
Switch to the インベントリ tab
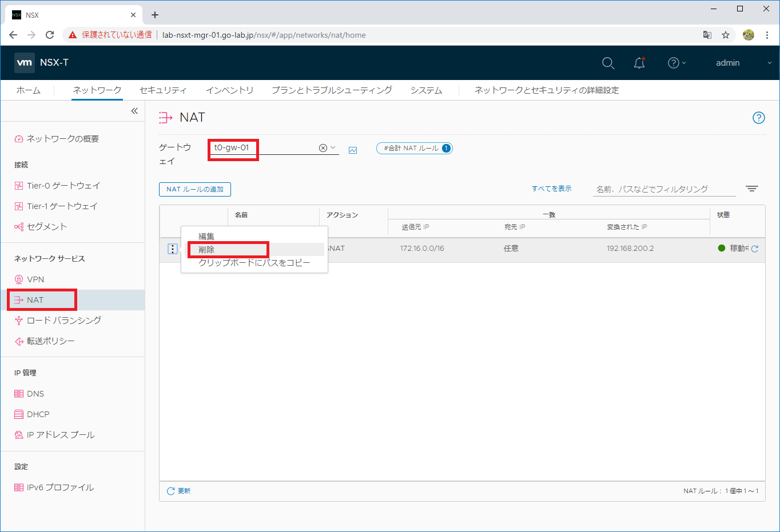(229, 90)
